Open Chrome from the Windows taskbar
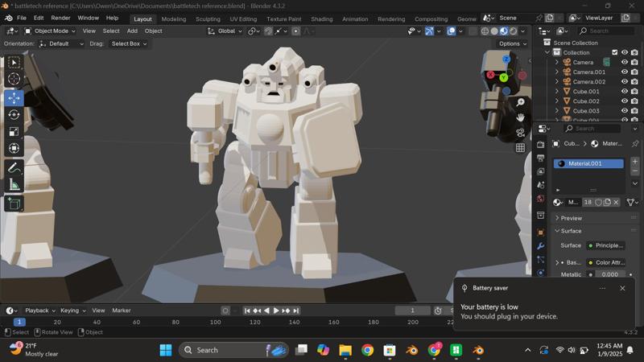Image resolution: width=644 pixels, height=362 pixels. pyautogui.click(x=367, y=350)
